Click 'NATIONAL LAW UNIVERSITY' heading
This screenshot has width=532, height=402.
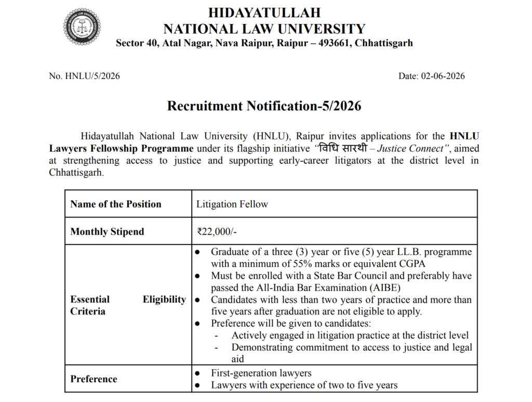pos(264,29)
